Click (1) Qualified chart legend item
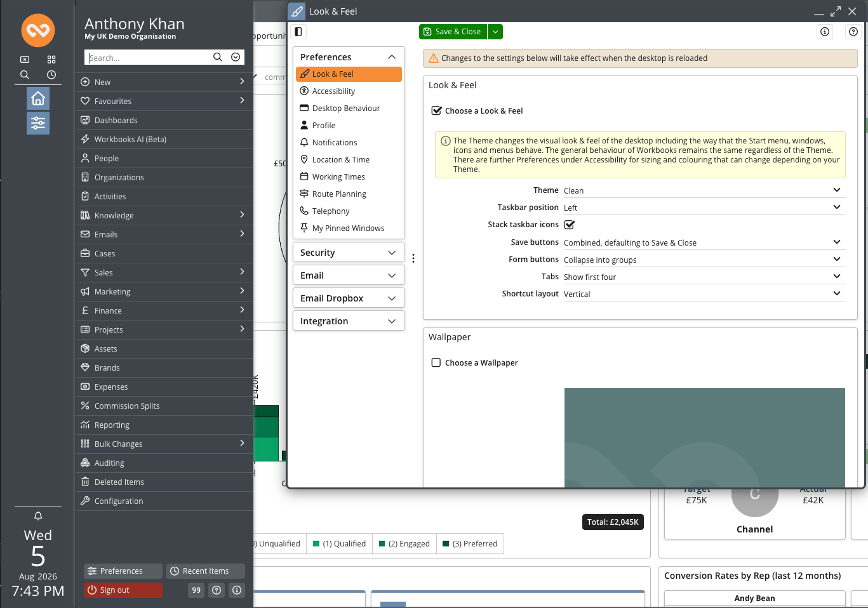868x608 pixels. coord(340,544)
